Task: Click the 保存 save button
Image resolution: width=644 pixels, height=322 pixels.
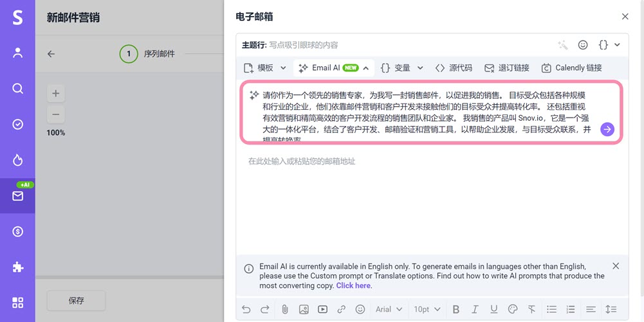Action: point(77,301)
